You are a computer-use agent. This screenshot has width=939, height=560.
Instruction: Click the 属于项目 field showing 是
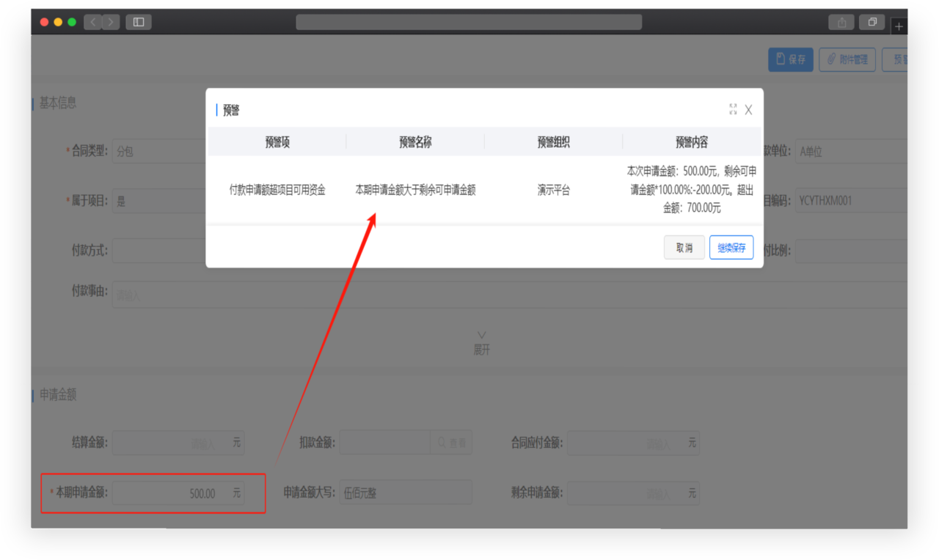(x=159, y=200)
